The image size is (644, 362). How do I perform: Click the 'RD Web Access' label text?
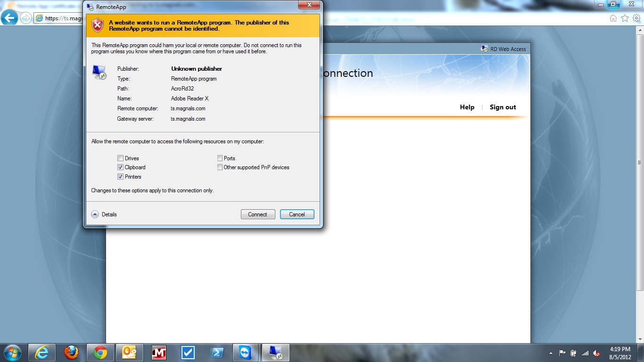[x=508, y=49]
